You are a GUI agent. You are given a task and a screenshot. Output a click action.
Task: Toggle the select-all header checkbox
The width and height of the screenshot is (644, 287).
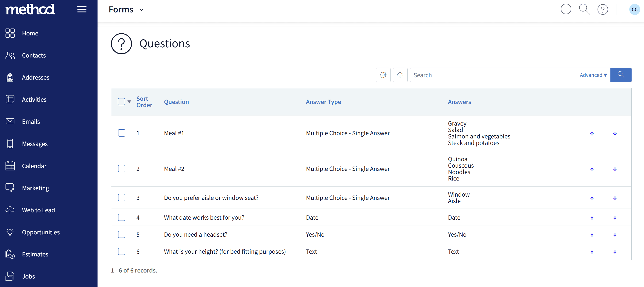click(121, 102)
